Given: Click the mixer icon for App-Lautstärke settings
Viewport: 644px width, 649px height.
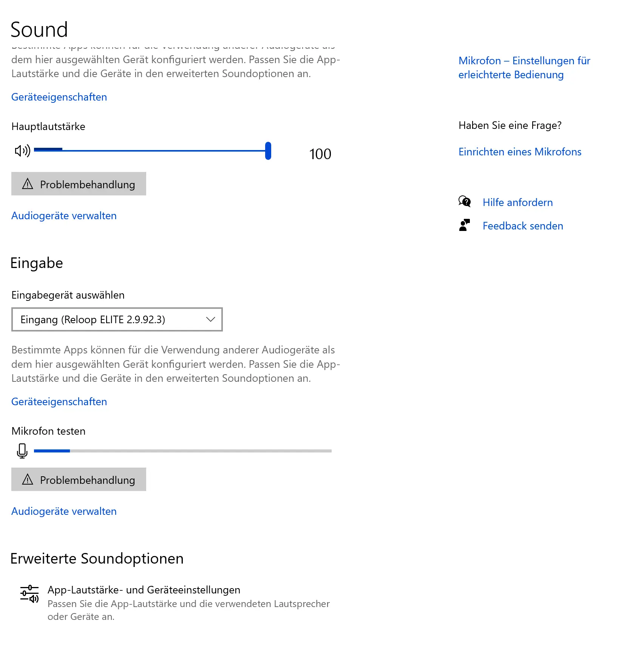Looking at the screenshot, I should point(29,594).
